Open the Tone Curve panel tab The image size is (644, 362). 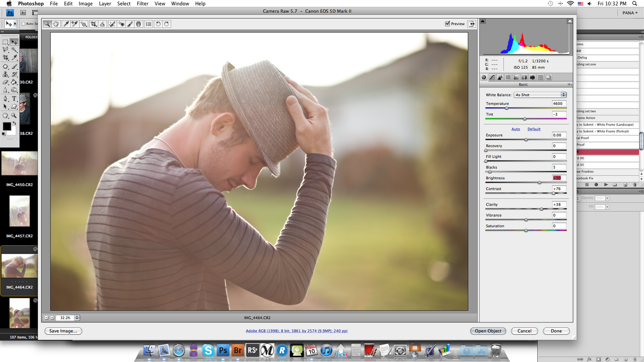click(x=492, y=77)
